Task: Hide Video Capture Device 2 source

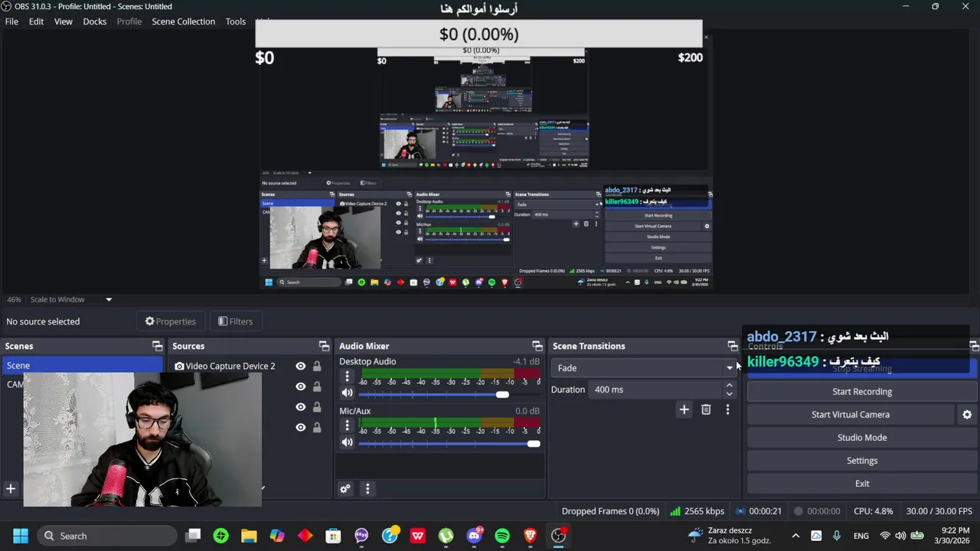Action: pyautogui.click(x=300, y=366)
